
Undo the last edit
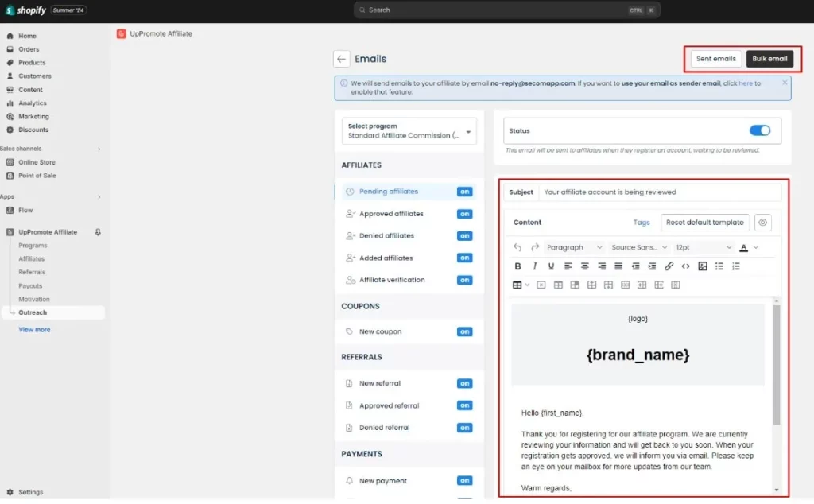coord(517,247)
